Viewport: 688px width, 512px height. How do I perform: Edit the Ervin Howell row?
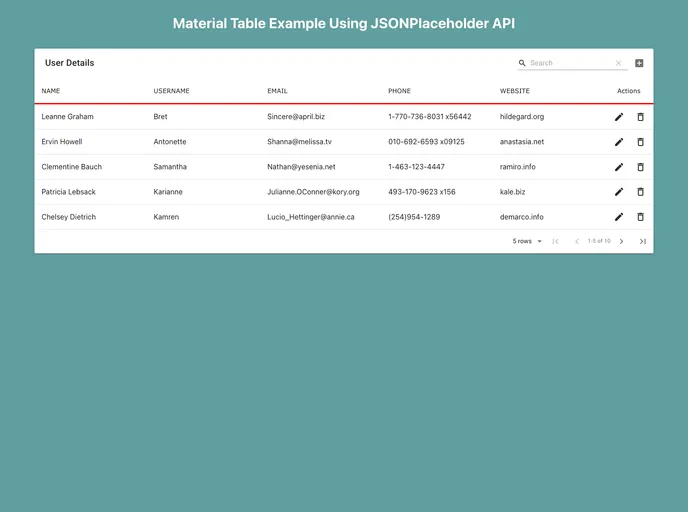619,142
